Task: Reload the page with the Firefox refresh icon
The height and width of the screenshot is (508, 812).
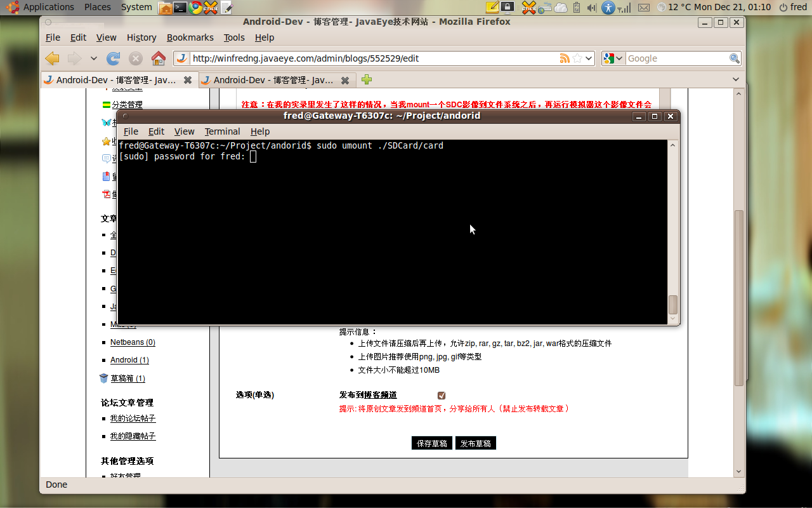Action: (114, 58)
